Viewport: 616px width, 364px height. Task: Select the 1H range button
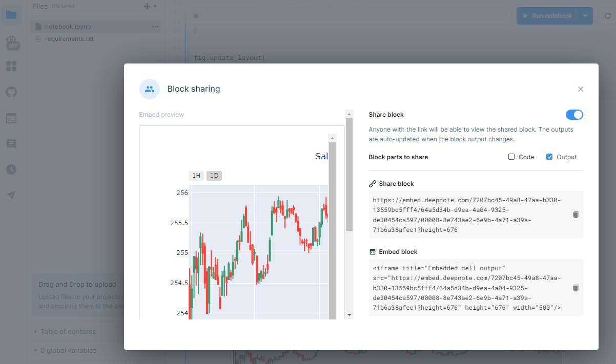(196, 176)
